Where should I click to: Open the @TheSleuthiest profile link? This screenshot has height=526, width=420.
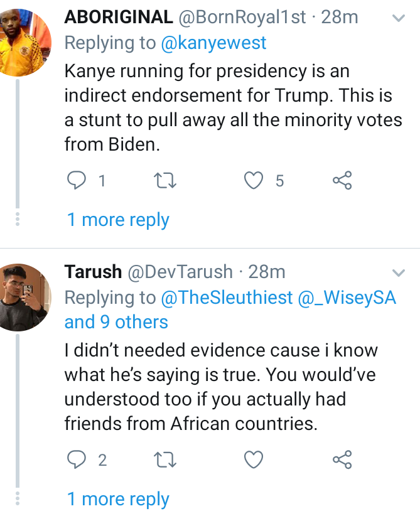click(x=227, y=298)
